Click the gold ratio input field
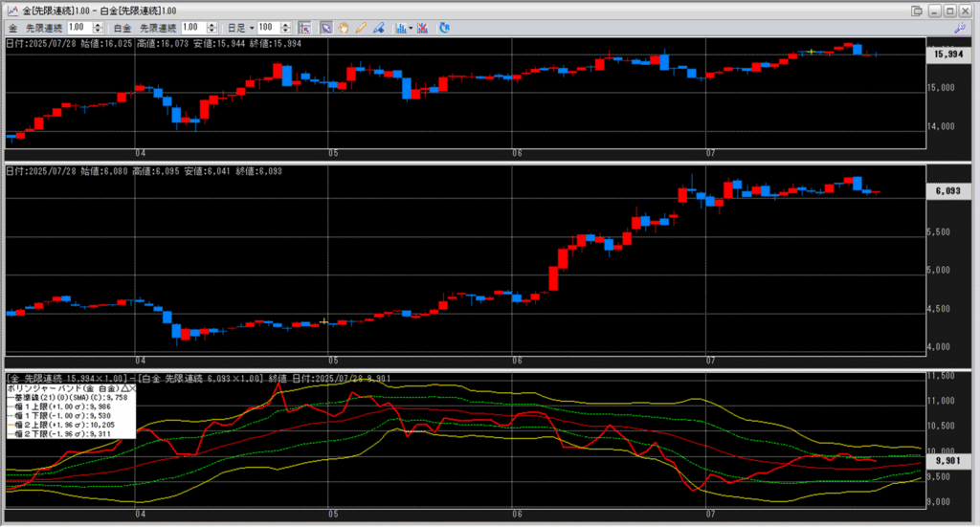 pos(78,28)
